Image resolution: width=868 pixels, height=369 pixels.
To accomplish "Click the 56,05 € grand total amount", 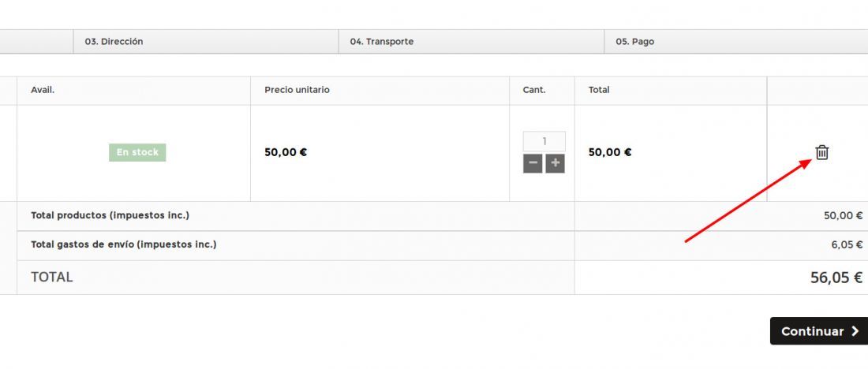I will (x=836, y=278).
